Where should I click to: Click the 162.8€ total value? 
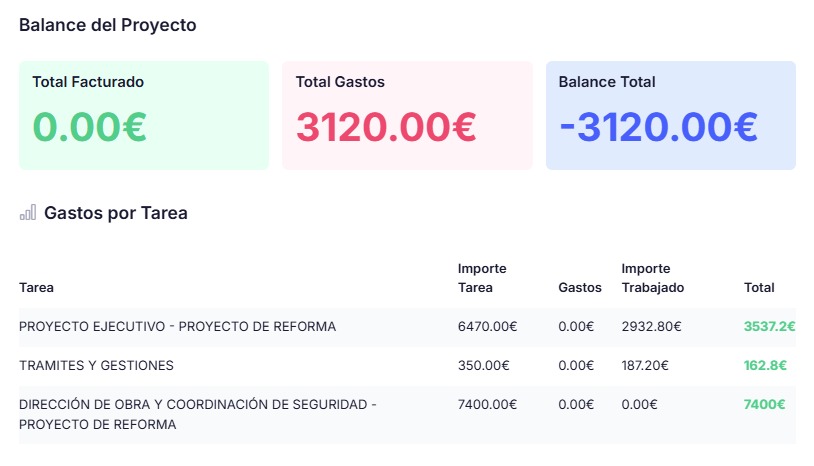coord(765,365)
